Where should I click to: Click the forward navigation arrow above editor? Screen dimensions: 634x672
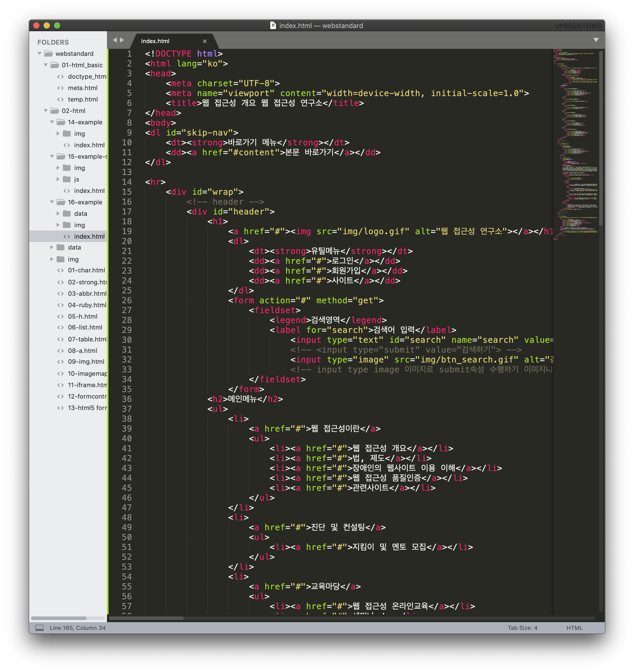pyautogui.click(x=122, y=40)
